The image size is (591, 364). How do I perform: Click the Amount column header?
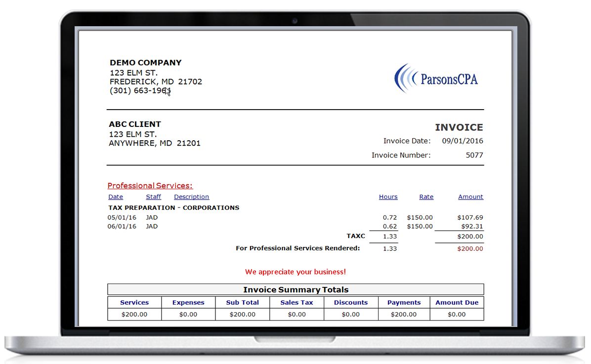(x=470, y=197)
